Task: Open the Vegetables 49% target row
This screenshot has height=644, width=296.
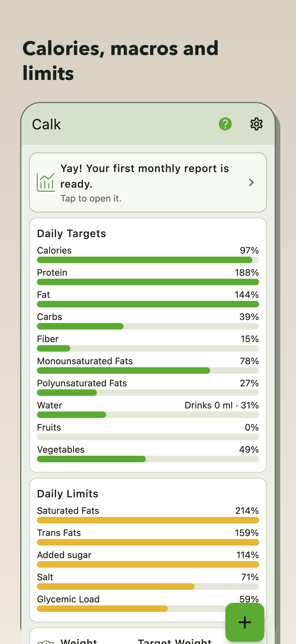Action: 148,454
